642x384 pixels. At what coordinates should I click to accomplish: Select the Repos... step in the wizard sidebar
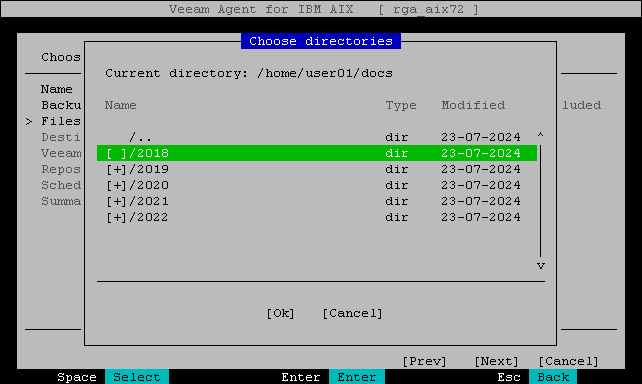61,169
